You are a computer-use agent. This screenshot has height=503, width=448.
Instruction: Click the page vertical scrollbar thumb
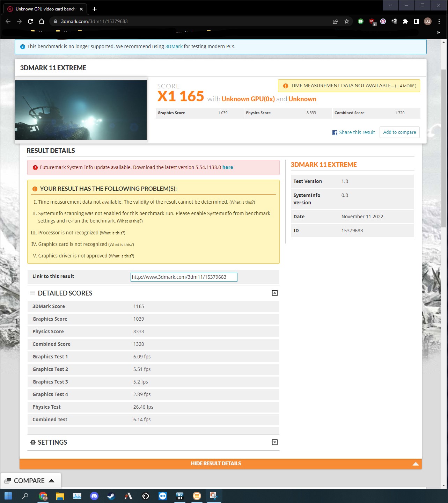tap(443, 148)
